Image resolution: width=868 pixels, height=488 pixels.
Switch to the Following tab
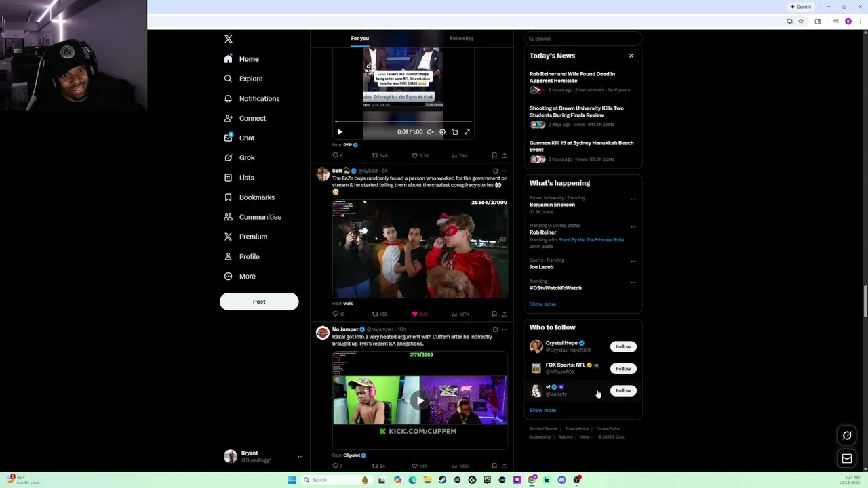point(461,39)
